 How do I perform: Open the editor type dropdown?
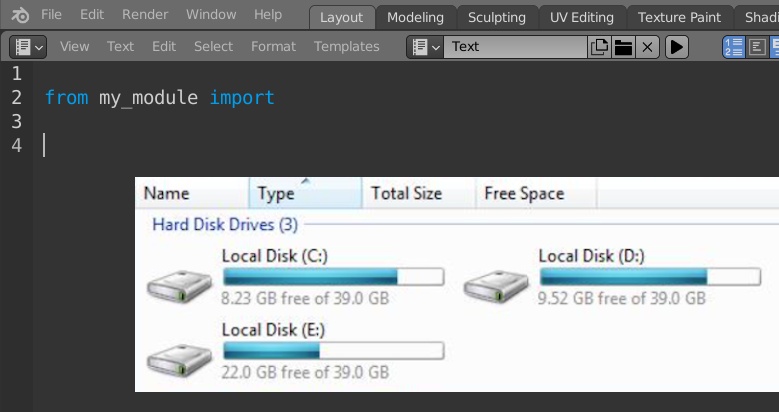28,47
